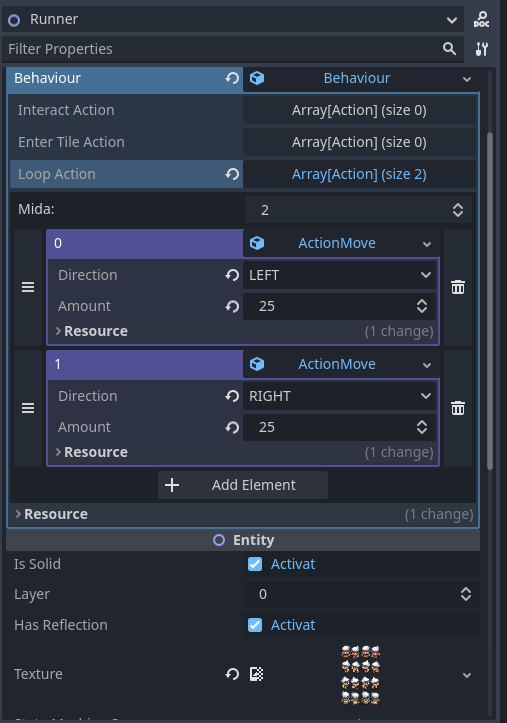The height and width of the screenshot is (723, 507).
Task: Grab the reorder handle of element 1
Action: click(28, 408)
